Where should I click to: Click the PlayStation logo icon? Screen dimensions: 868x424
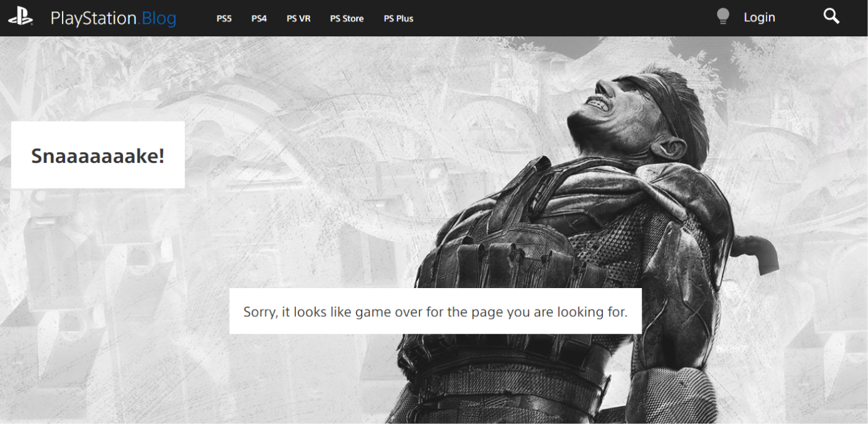pyautogui.click(x=20, y=18)
